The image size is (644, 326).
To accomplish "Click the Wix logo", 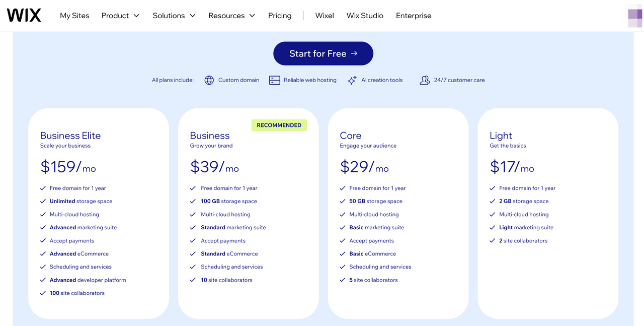I will tap(24, 15).
